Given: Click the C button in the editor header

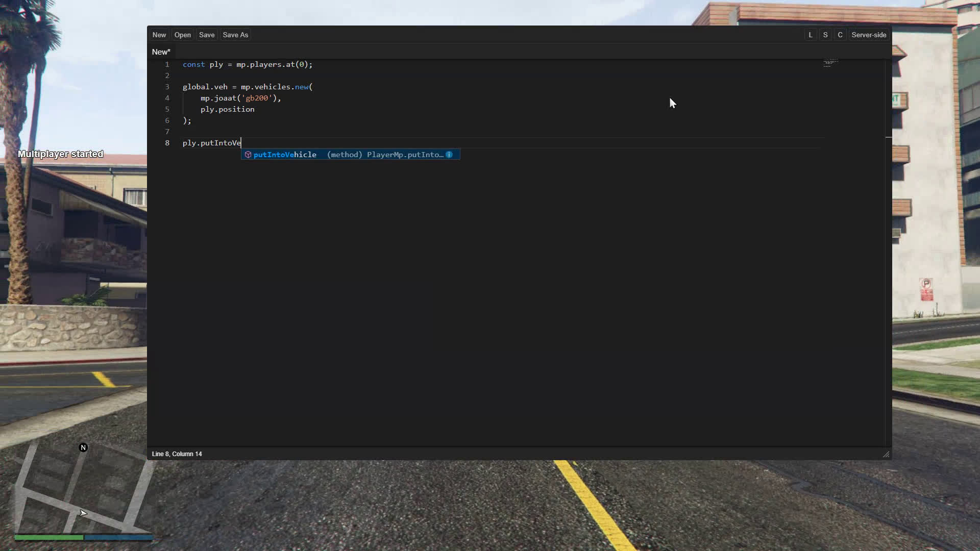Looking at the screenshot, I should click(x=840, y=34).
